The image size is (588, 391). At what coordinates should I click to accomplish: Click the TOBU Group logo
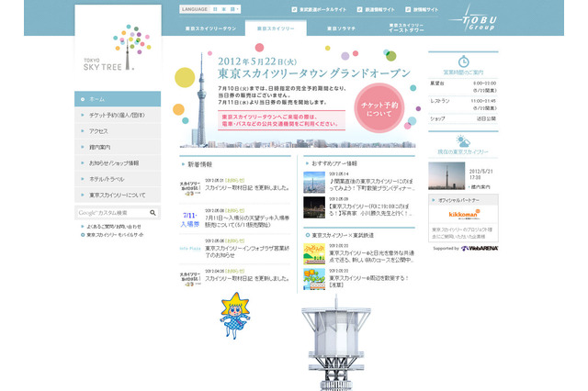click(473, 20)
